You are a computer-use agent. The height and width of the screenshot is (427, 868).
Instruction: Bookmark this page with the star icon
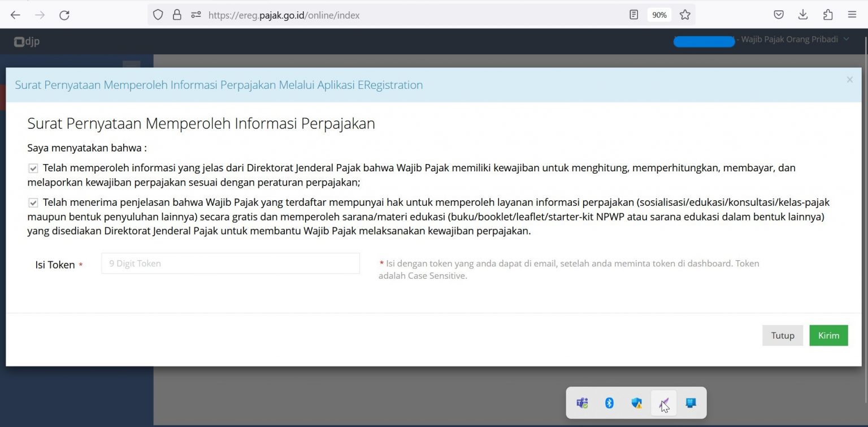(684, 15)
